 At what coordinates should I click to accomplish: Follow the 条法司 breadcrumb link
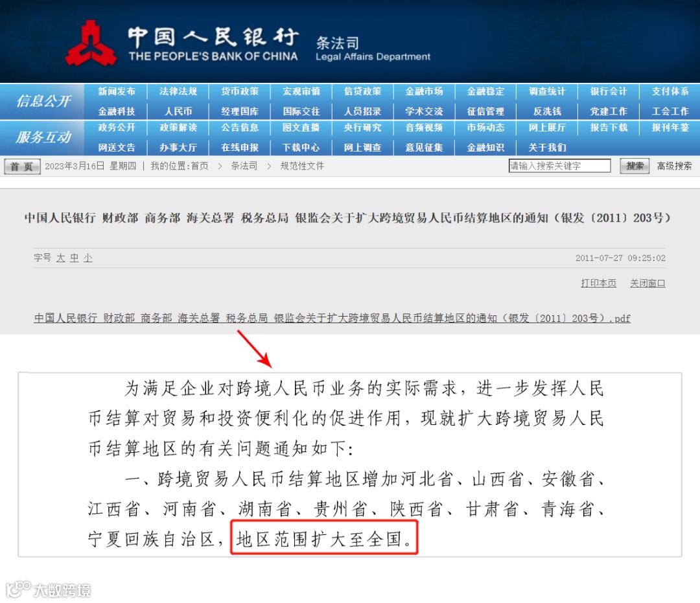click(244, 166)
